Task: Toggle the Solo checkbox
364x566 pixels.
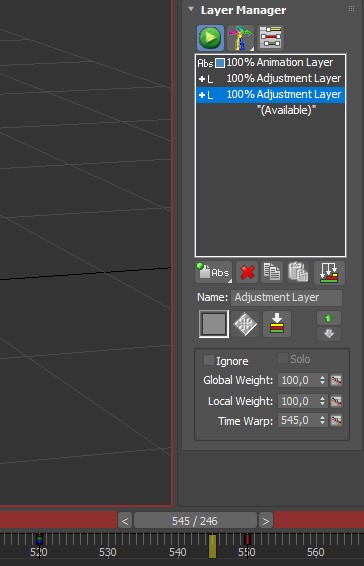Action: [x=282, y=358]
